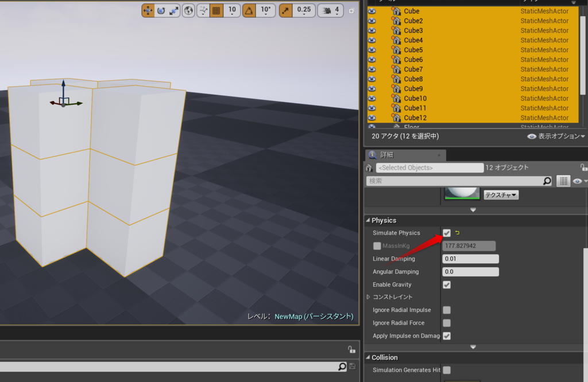Toggle visibility eye for Cube12

[372, 118]
